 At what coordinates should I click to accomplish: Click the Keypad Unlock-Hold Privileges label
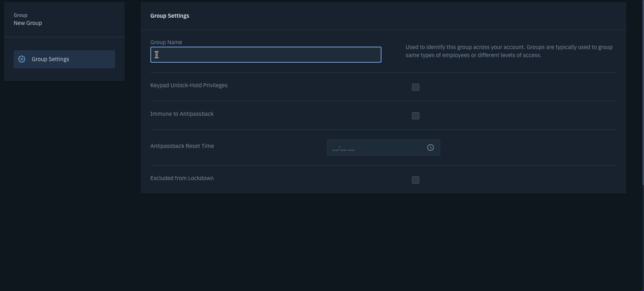[x=189, y=85]
